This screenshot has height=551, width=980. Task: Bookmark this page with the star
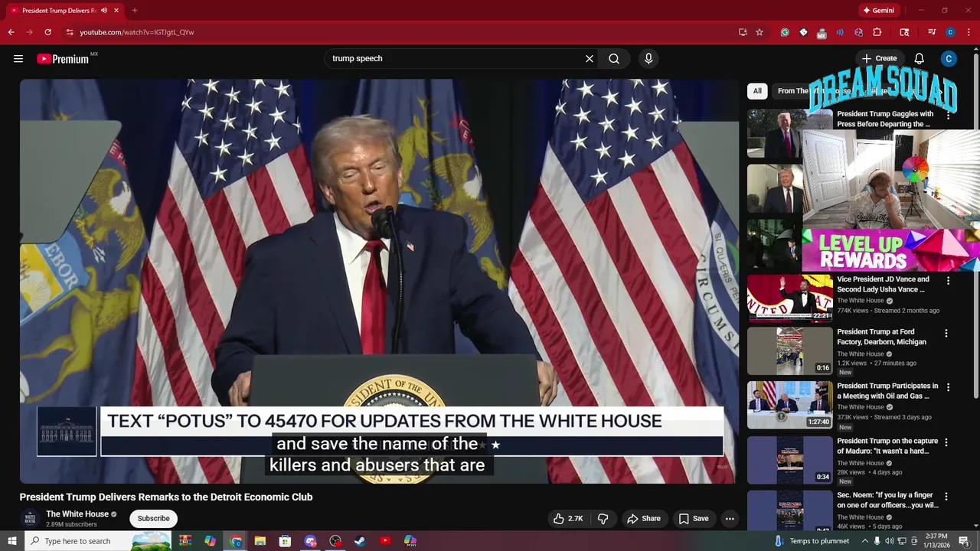coord(759,32)
